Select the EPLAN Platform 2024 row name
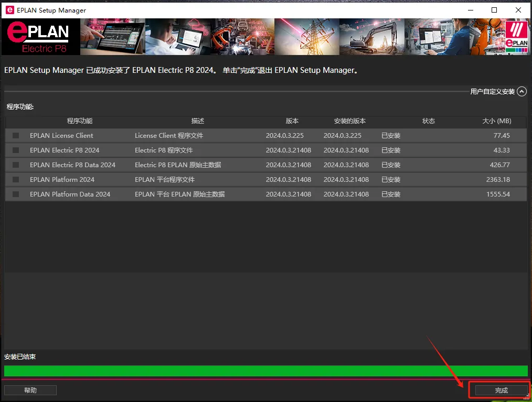The image size is (532, 402). point(62,180)
